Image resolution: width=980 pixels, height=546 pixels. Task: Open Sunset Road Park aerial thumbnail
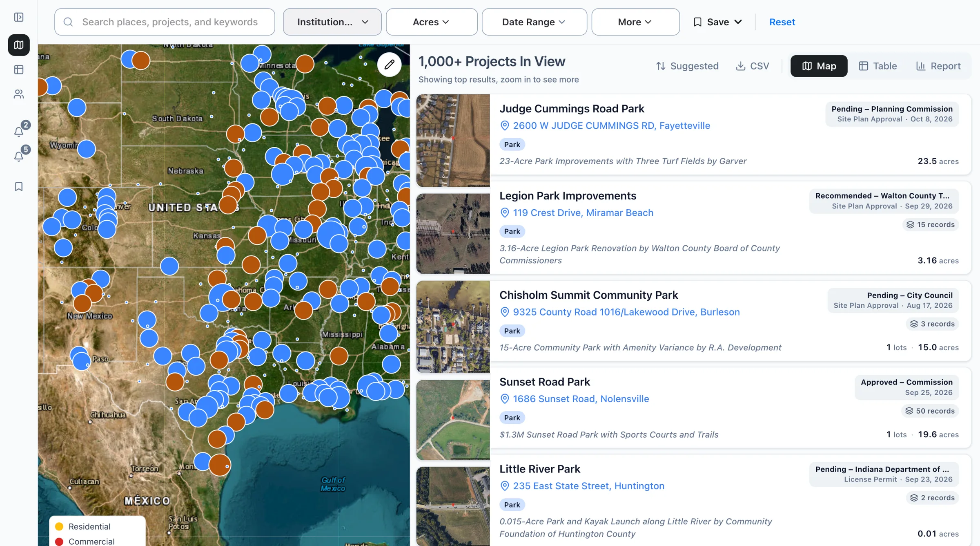pos(453,420)
